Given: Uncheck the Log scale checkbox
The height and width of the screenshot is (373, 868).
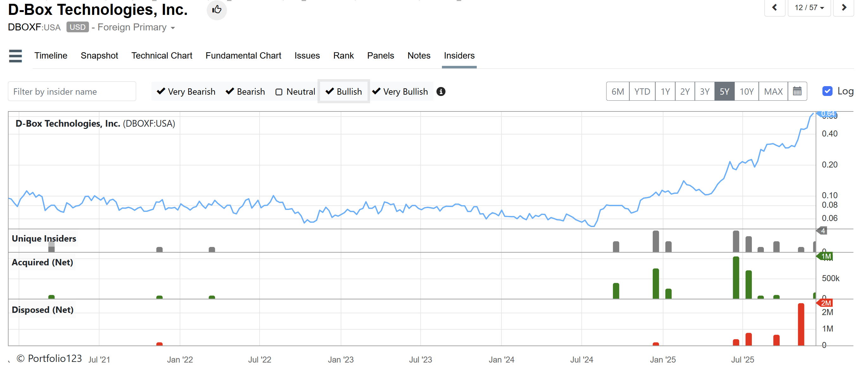Looking at the screenshot, I should coord(827,91).
